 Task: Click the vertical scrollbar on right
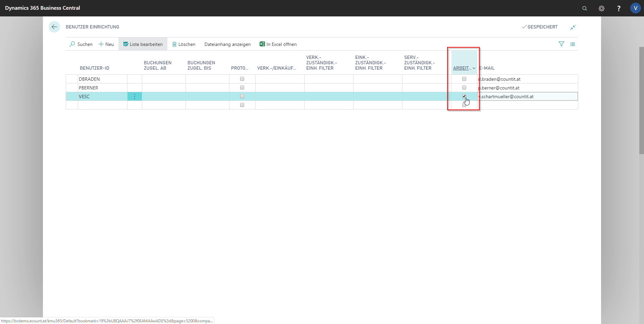coord(641,101)
